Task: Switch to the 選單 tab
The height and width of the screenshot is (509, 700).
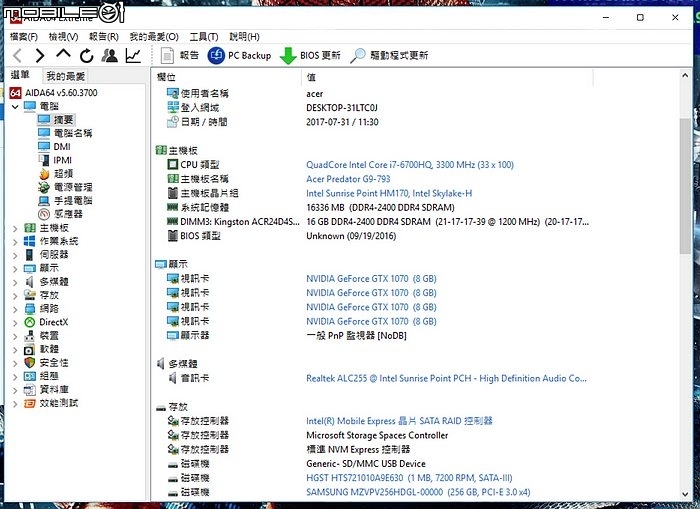Action: (20, 75)
